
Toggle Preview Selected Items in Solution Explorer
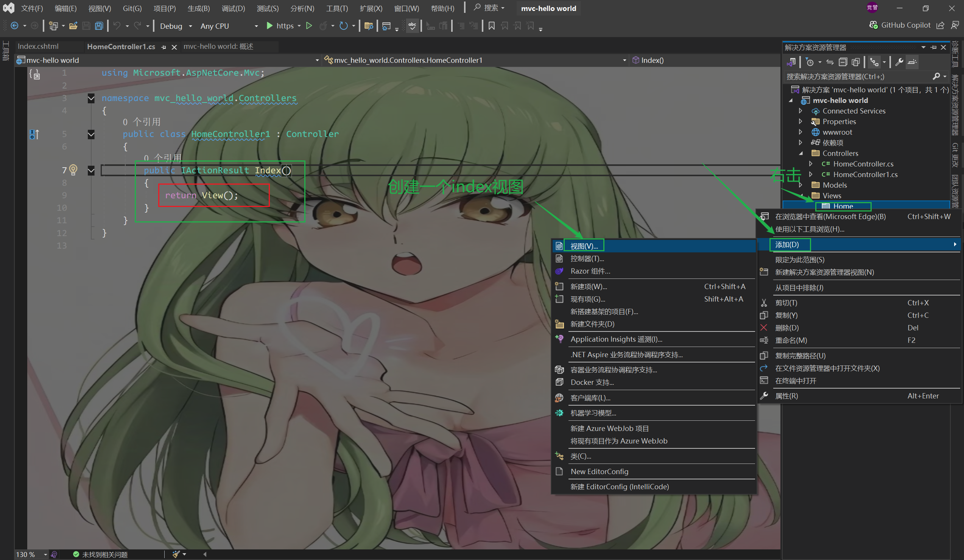[913, 62]
